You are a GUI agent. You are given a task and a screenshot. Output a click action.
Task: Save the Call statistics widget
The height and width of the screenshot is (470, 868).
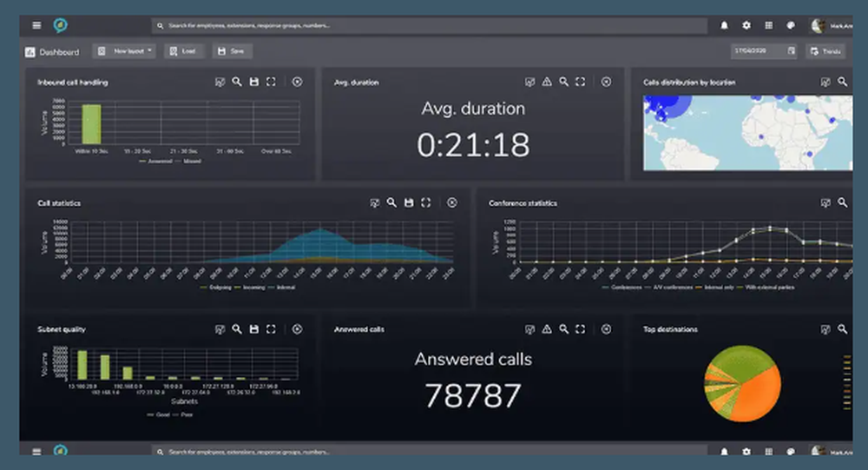pos(409,202)
